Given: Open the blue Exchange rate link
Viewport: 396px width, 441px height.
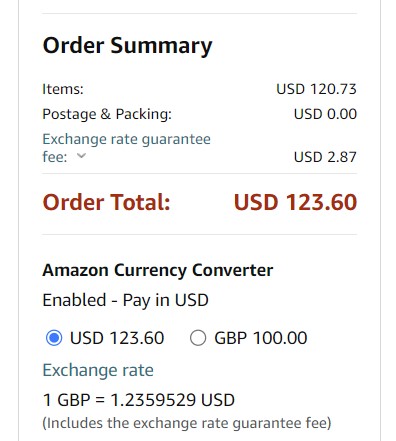Looking at the screenshot, I should point(98,370).
